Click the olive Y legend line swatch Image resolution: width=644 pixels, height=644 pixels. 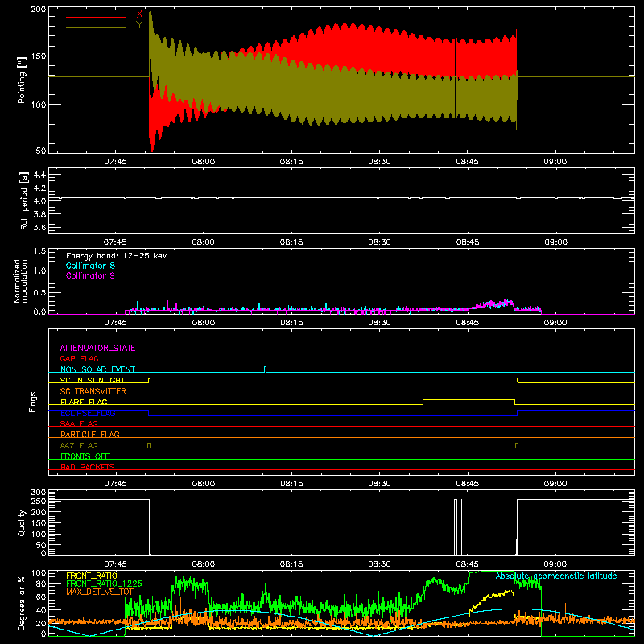click(x=96, y=27)
